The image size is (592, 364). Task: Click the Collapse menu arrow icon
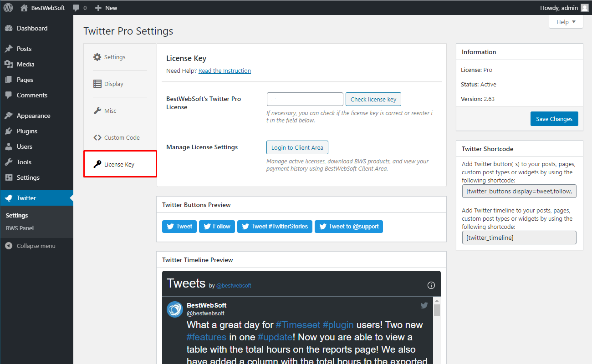coord(9,246)
